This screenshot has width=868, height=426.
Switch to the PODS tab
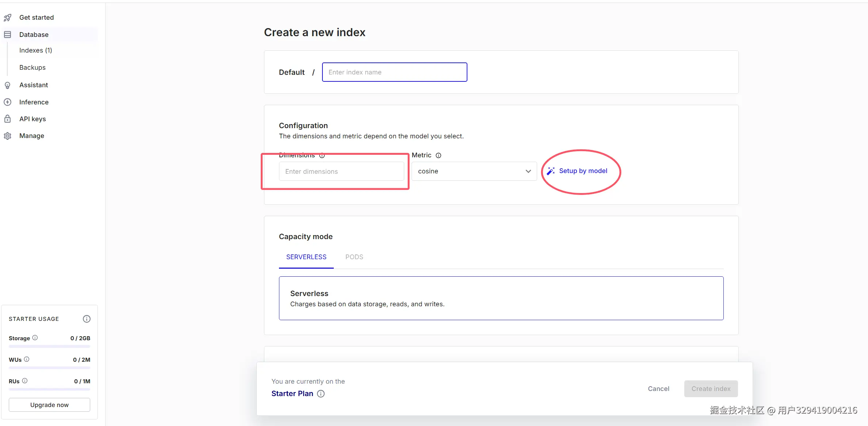(x=354, y=257)
